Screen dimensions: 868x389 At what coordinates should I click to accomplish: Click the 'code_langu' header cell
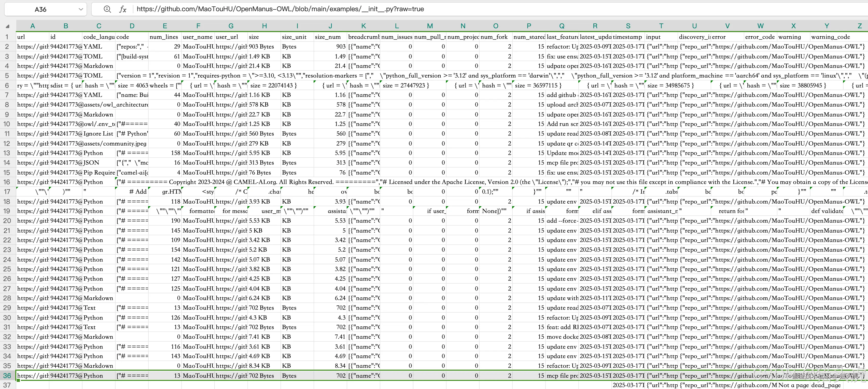click(99, 37)
